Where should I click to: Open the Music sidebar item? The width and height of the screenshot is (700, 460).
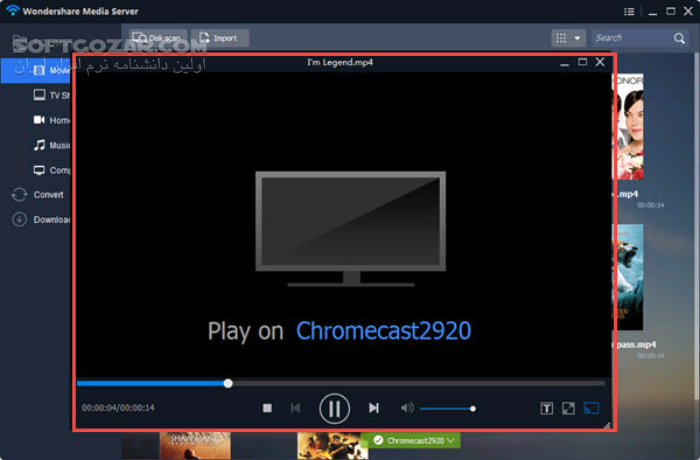(x=52, y=145)
